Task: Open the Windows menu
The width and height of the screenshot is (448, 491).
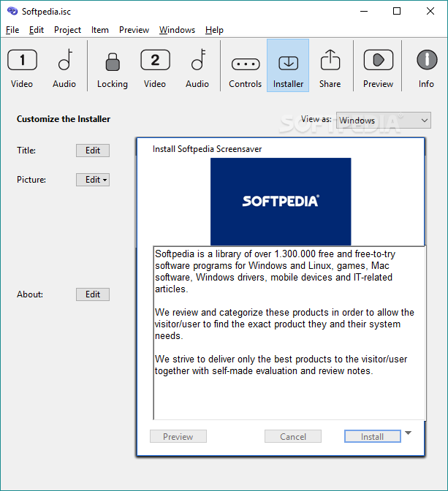Action: [x=177, y=30]
